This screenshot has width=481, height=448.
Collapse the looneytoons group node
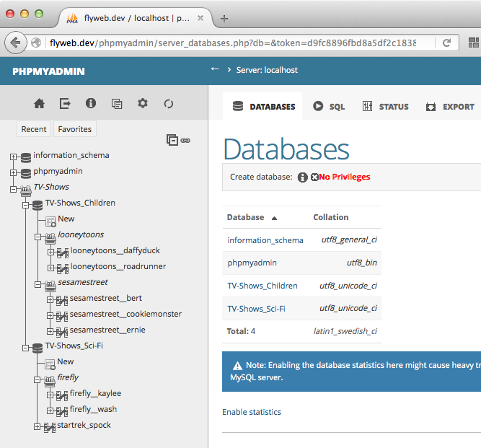pyautogui.click(x=37, y=237)
